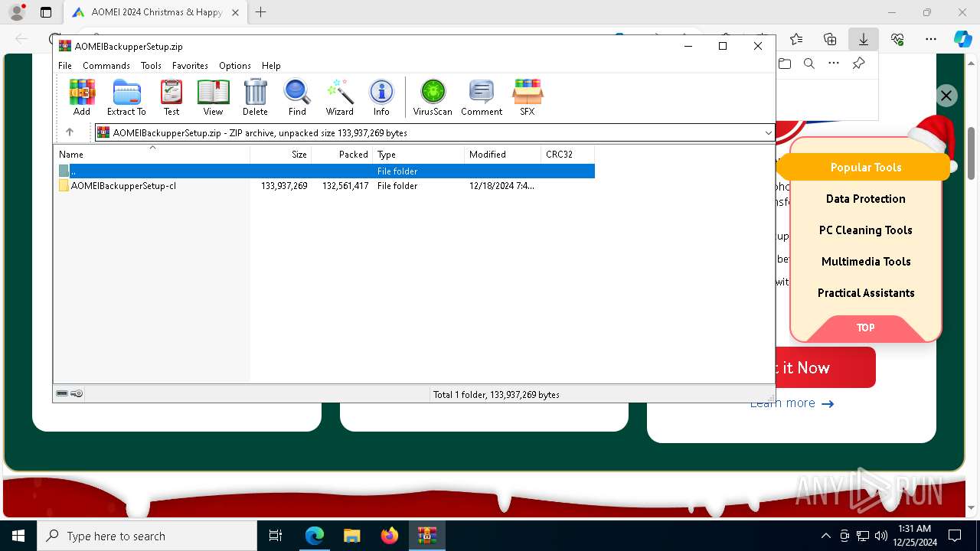Open Practical Assistants link

pyautogui.click(x=865, y=292)
